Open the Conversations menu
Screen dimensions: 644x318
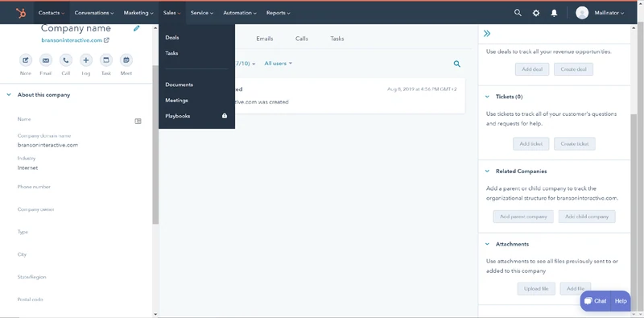tap(94, 13)
